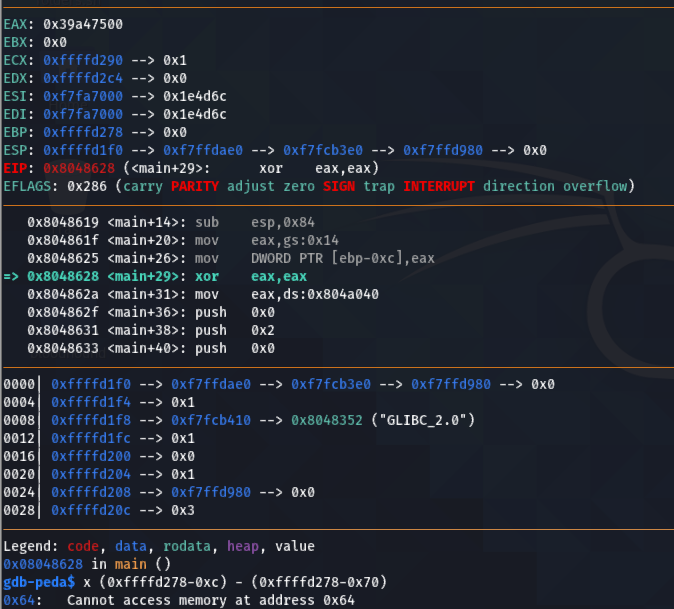Click disassembly address 0x8048619
Screen dimensions: 674x609
(63, 222)
